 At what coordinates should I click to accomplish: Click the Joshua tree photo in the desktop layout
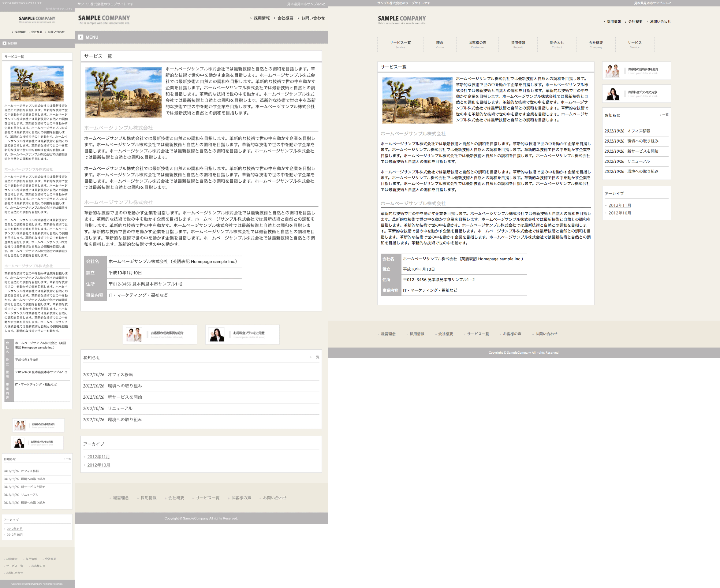click(x=417, y=101)
